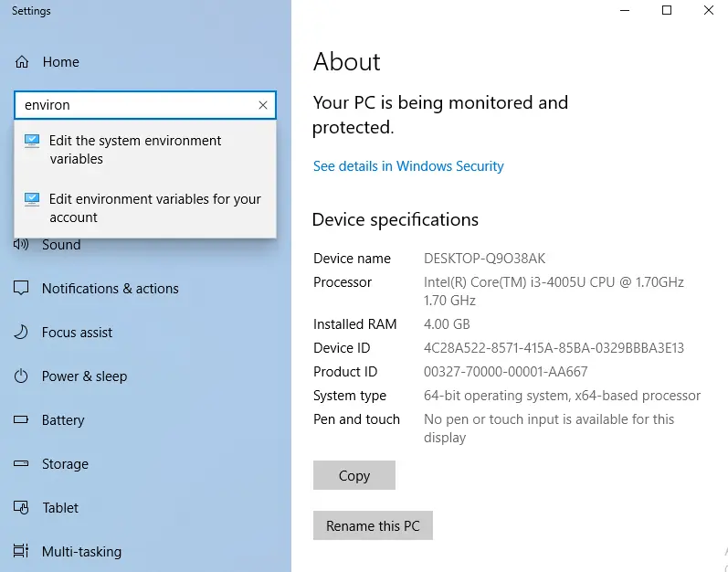Minimize the Settings window
Screen dimensions: 728x572
625,10
